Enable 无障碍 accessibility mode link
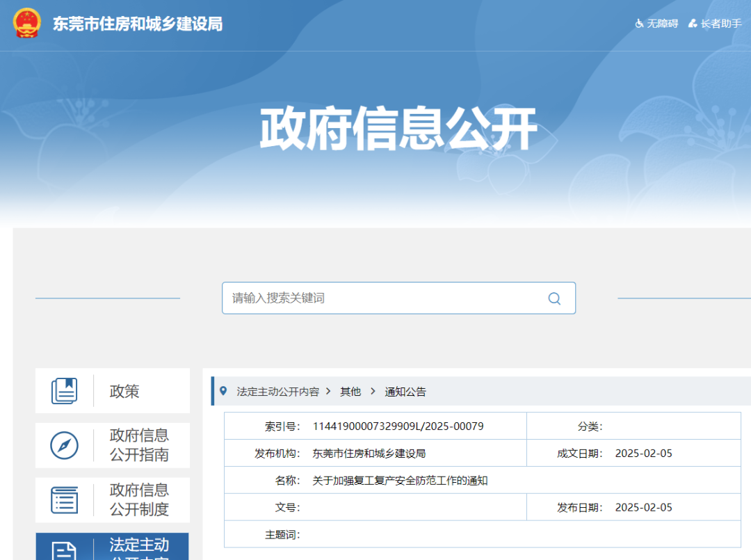This screenshot has height=560, width=751. point(663,24)
